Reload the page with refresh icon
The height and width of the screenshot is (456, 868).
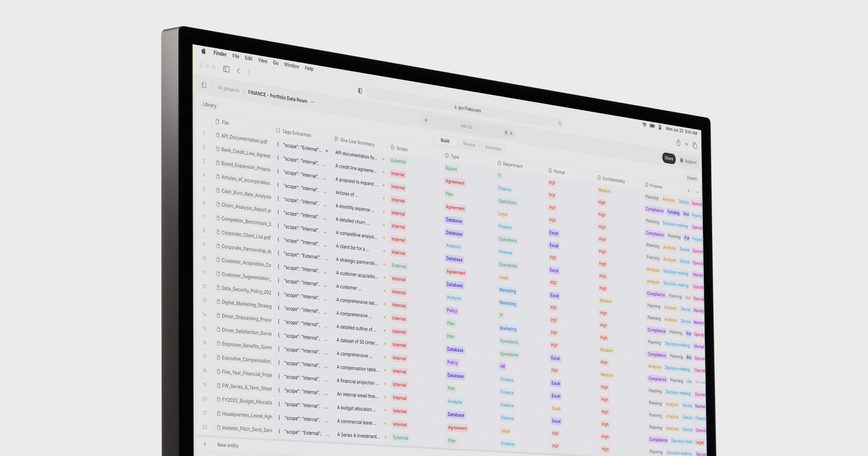(x=560, y=123)
